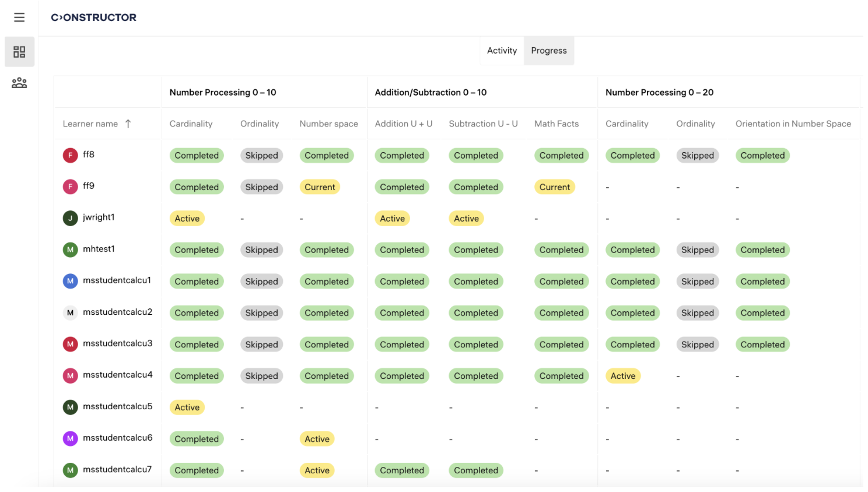This screenshot has height=492, width=868.
Task: Click msstudentcalcu4's Active Cardinality badge
Action: [x=622, y=376]
